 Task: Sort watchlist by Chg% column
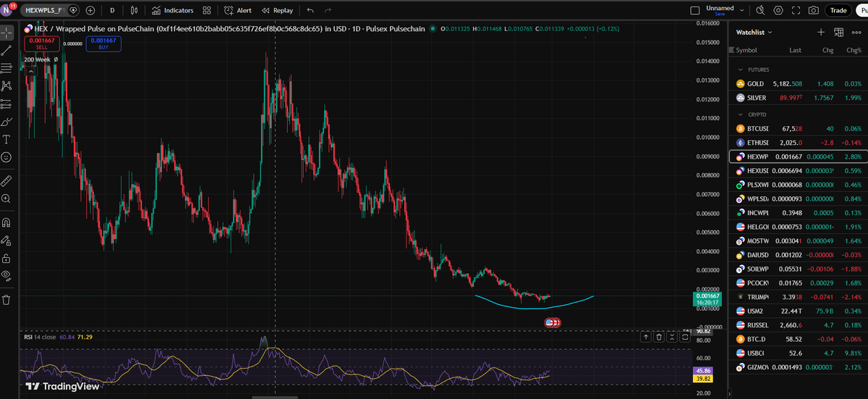coord(854,50)
